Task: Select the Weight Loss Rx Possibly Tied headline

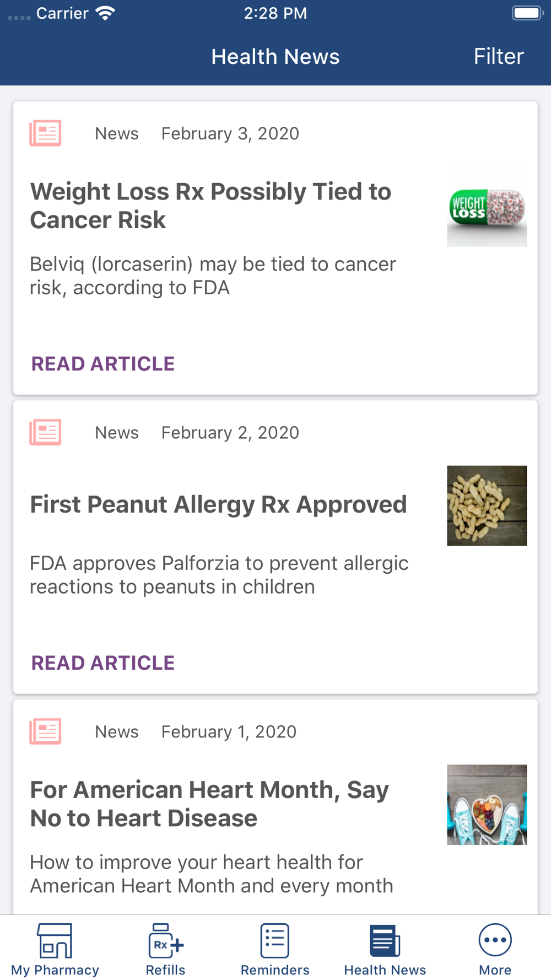Action: coord(210,206)
